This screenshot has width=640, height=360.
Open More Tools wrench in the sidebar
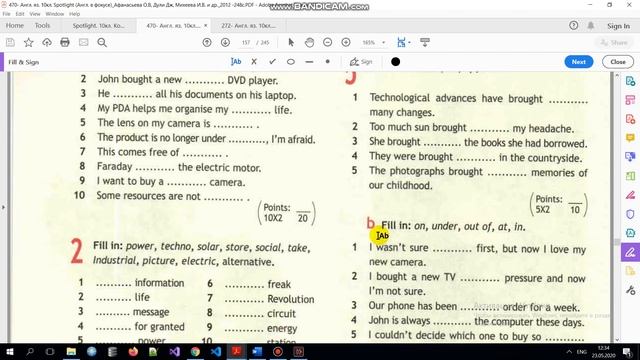pyautogui.click(x=630, y=290)
